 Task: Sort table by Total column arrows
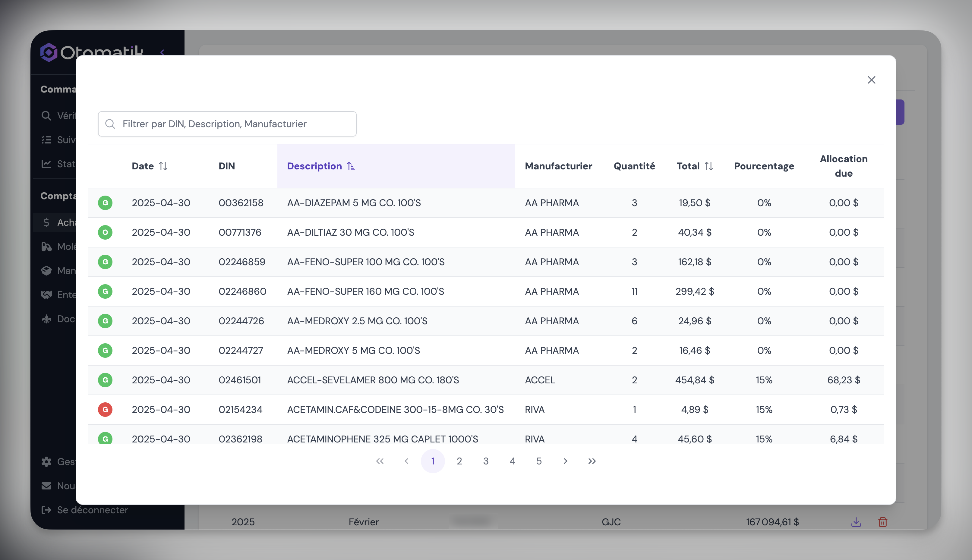click(708, 166)
